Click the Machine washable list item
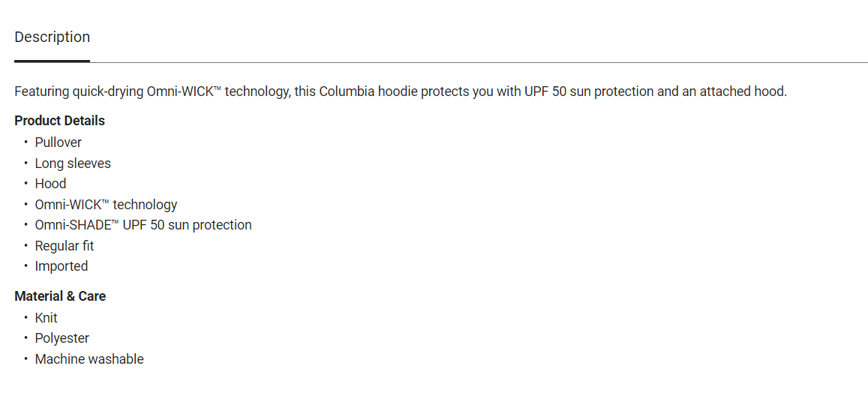This screenshot has width=868, height=393. (x=89, y=359)
